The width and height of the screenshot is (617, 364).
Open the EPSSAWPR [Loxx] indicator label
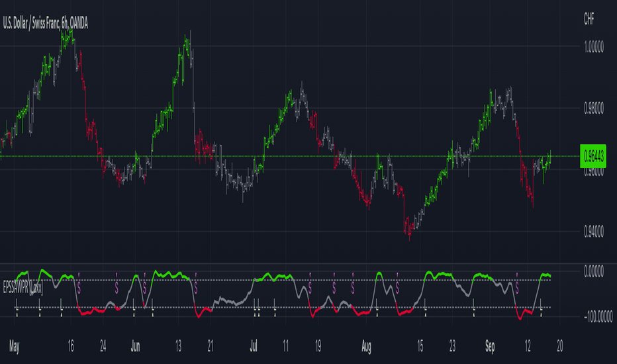[23, 288]
